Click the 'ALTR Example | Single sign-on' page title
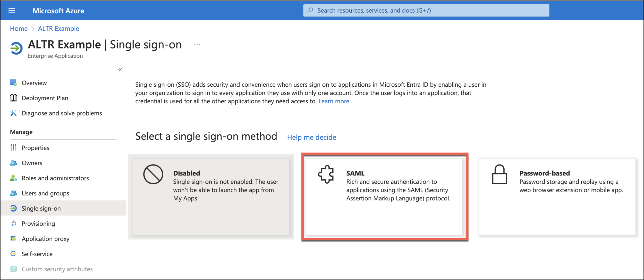 tap(105, 45)
